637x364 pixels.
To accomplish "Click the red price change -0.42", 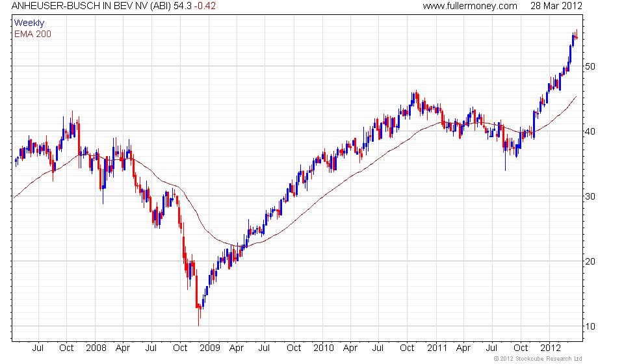I will click(205, 6).
